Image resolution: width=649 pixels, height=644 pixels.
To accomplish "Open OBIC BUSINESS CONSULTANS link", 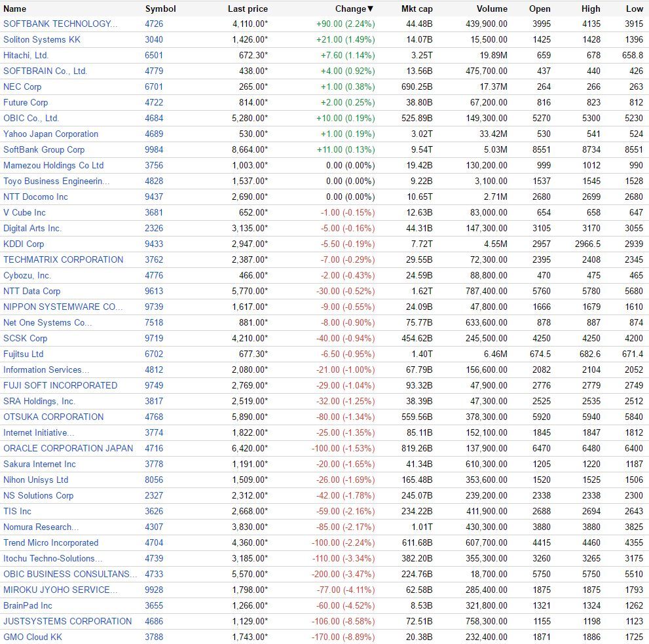I will (70, 575).
